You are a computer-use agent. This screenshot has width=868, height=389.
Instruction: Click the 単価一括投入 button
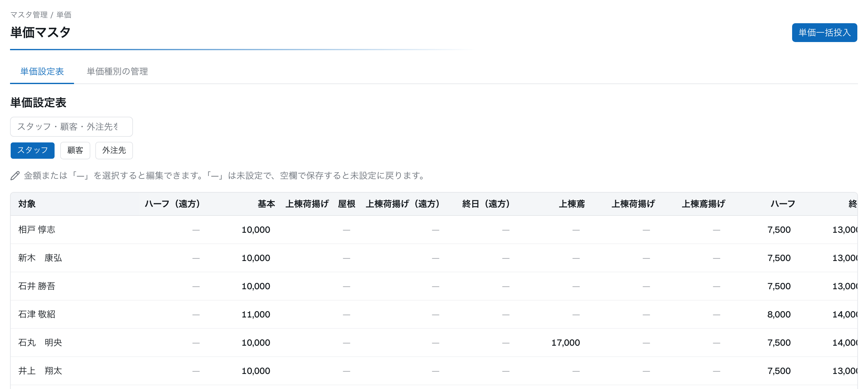[x=824, y=33]
